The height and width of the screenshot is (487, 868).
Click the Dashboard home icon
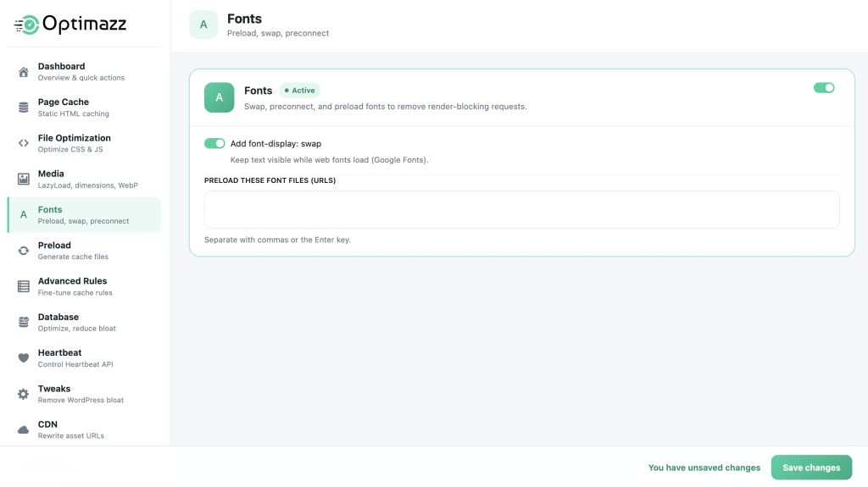[23, 72]
